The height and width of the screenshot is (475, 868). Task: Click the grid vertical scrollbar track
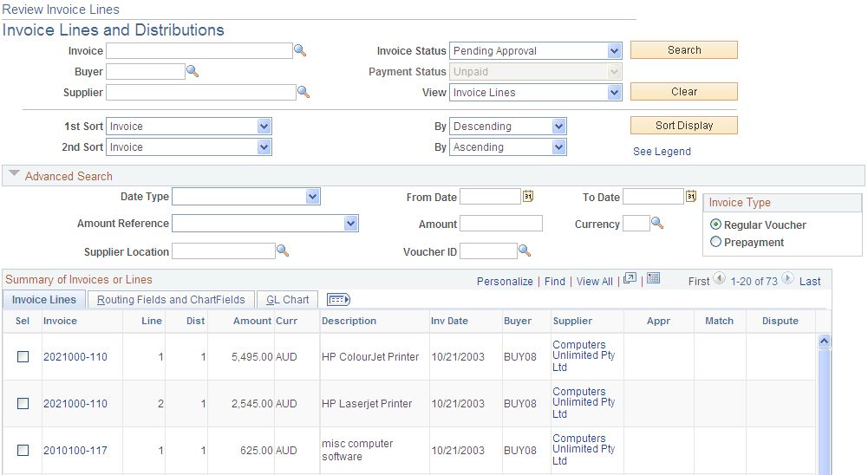click(825, 412)
